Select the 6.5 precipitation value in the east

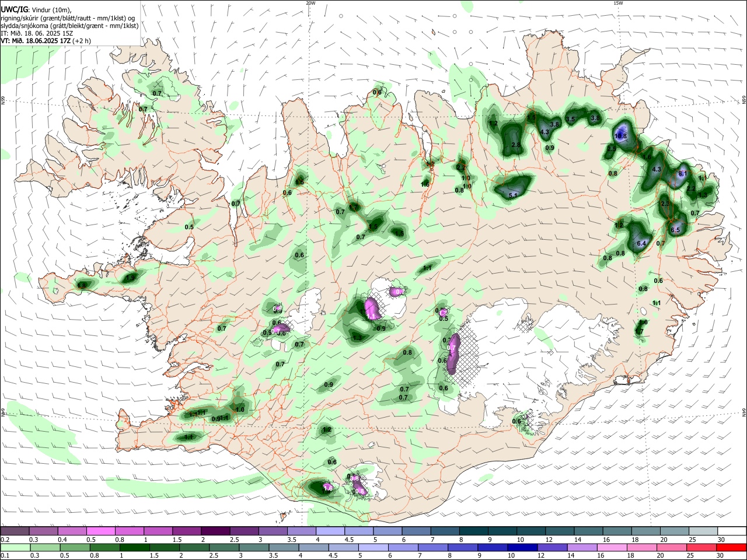pyautogui.click(x=675, y=230)
